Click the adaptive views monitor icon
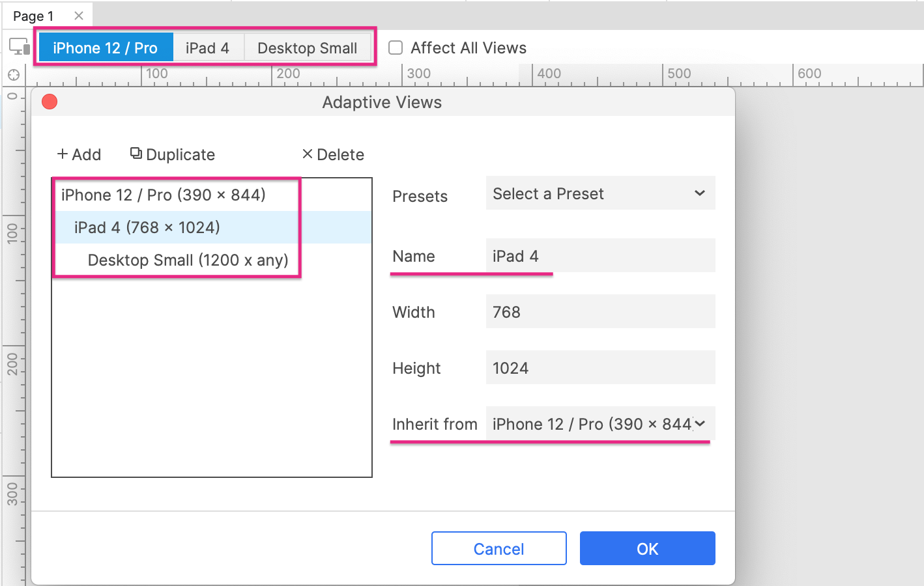924x586 pixels. coord(19,47)
